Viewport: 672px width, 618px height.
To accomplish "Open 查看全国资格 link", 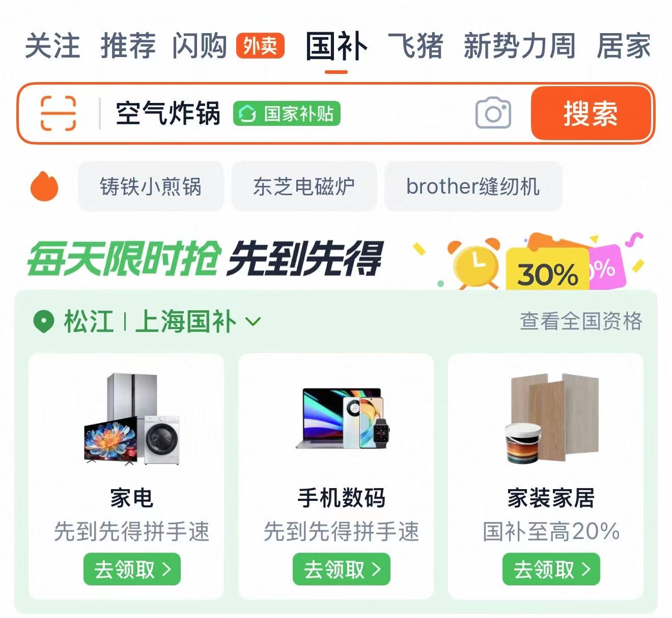I will [x=581, y=321].
